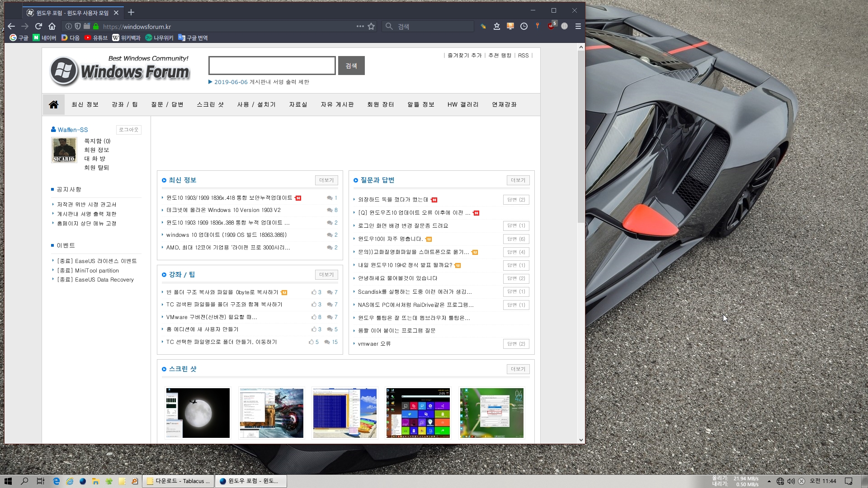Open the notification center icon
Image resolution: width=868 pixels, height=488 pixels.
click(849, 481)
